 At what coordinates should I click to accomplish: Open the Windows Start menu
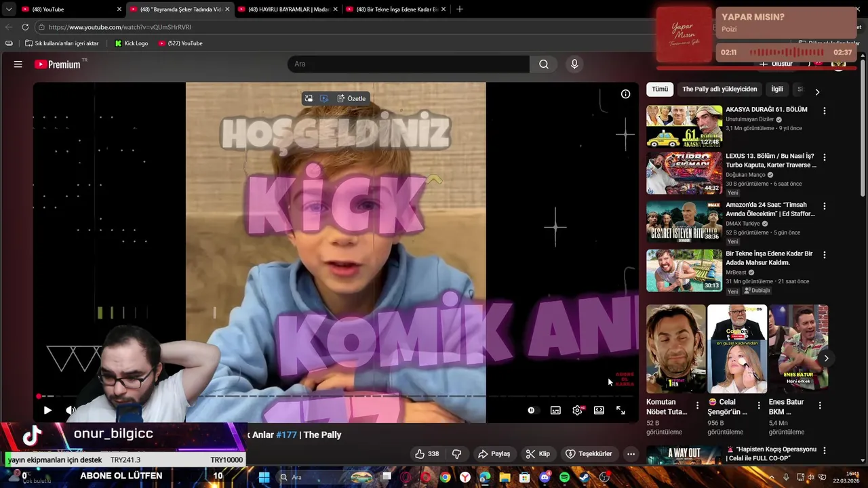(264, 477)
